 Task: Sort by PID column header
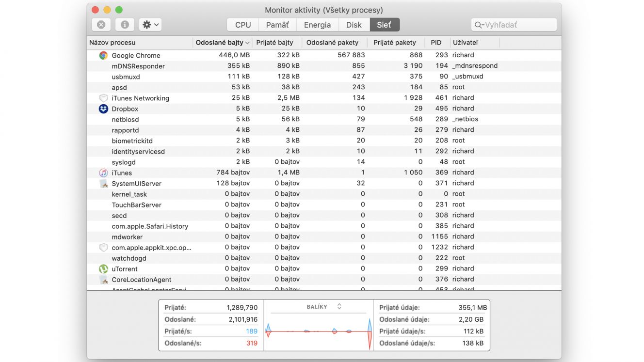pyautogui.click(x=437, y=43)
